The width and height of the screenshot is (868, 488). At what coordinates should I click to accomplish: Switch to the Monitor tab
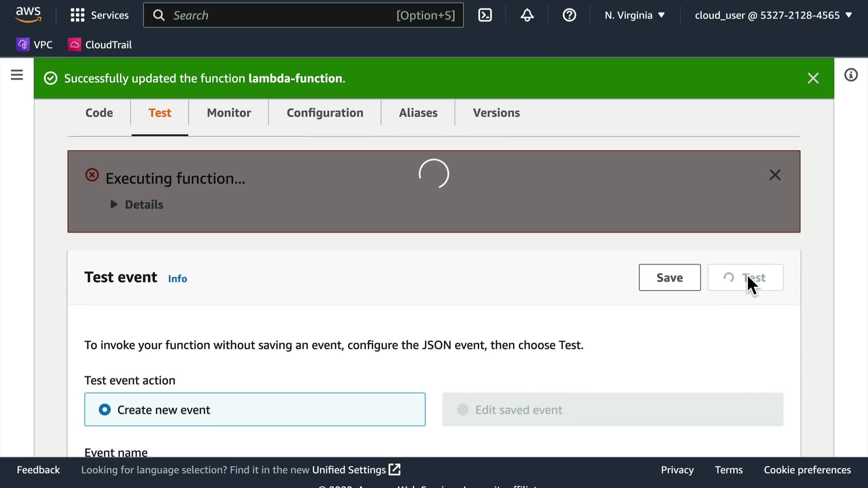(x=229, y=113)
